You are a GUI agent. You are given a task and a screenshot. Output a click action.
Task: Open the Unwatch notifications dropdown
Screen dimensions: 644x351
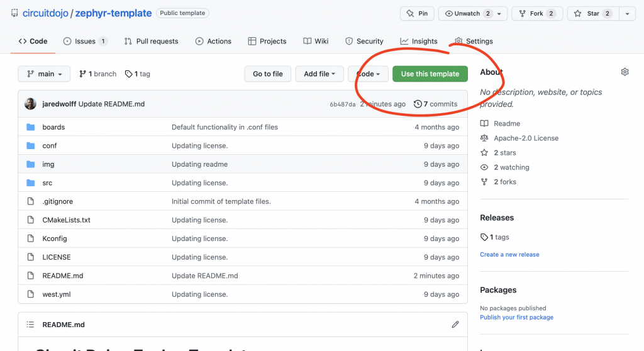tap(473, 14)
